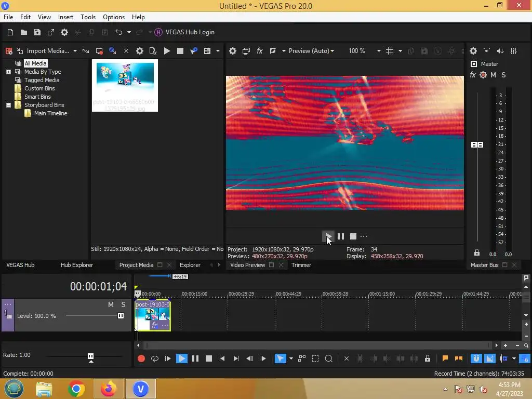Switch to VEGAS Hub tab
The width and height of the screenshot is (532, 399).
point(20,265)
